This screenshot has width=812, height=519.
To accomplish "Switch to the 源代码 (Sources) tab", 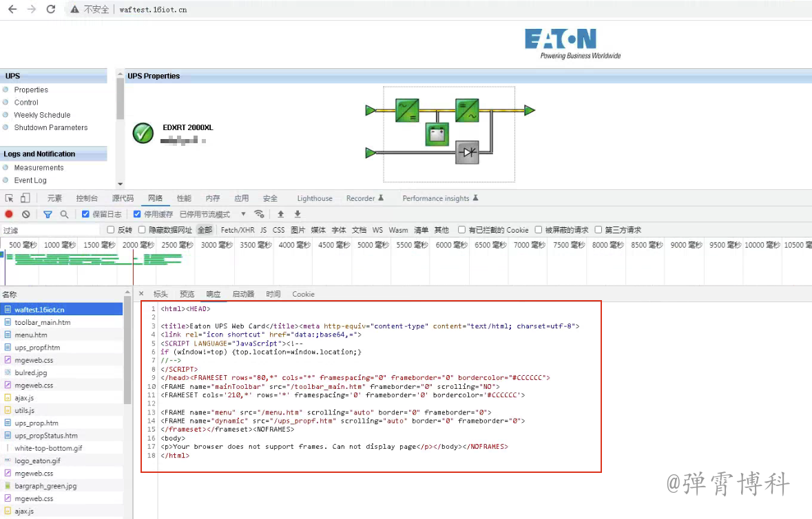I will pos(123,198).
